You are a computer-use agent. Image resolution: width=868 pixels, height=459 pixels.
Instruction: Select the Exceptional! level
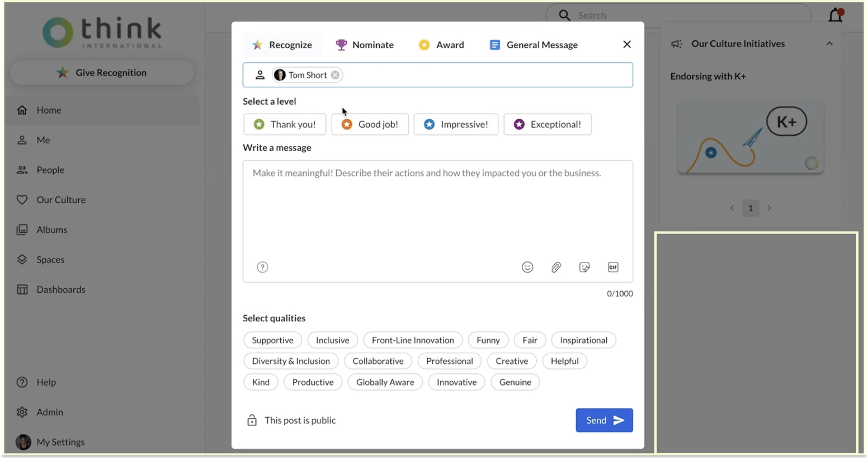pos(548,124)
